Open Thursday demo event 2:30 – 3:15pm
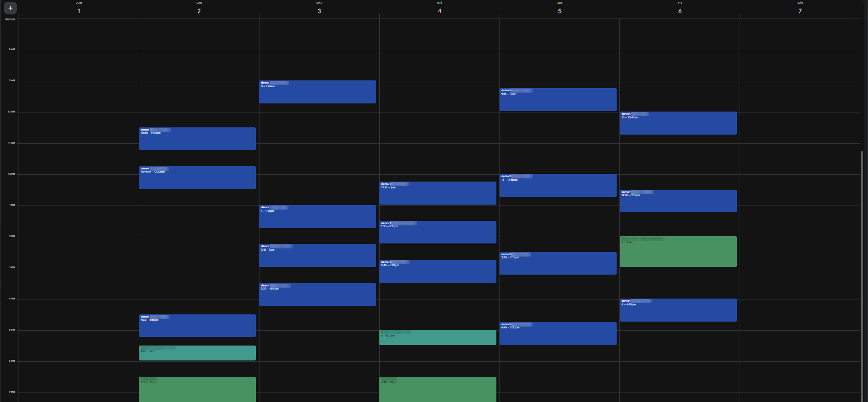Image resolution: width=868 pixels, height=402 pixels. 558,263
